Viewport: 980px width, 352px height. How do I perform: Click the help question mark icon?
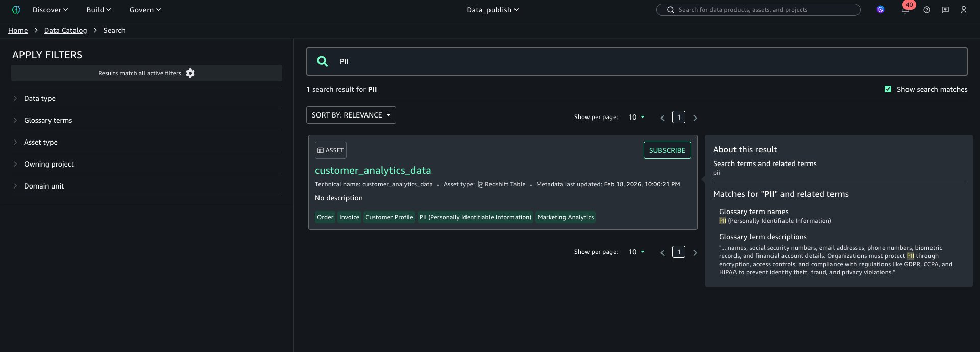point(927,10)
